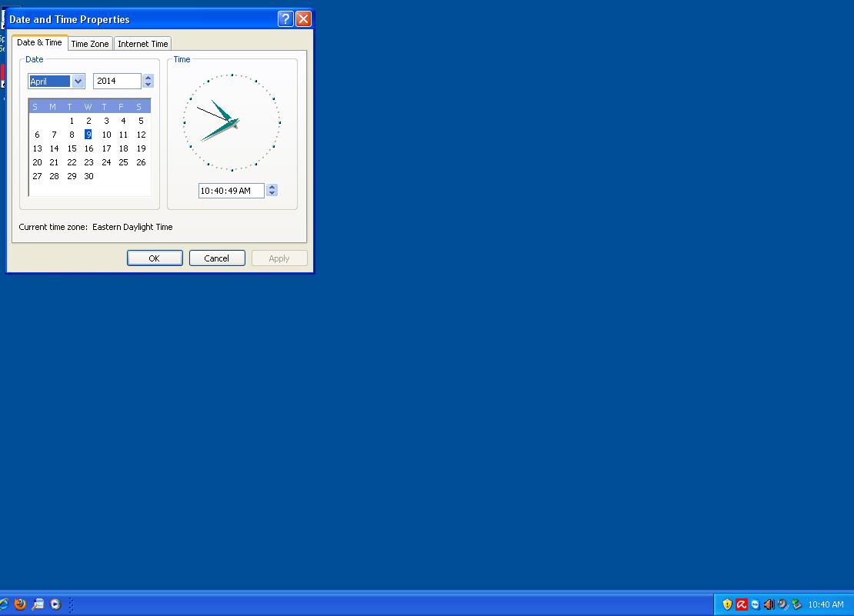This screenshot has height=616, width=854.
Task: Open the yellow security shield tray icon
Action: coord(727,604)
